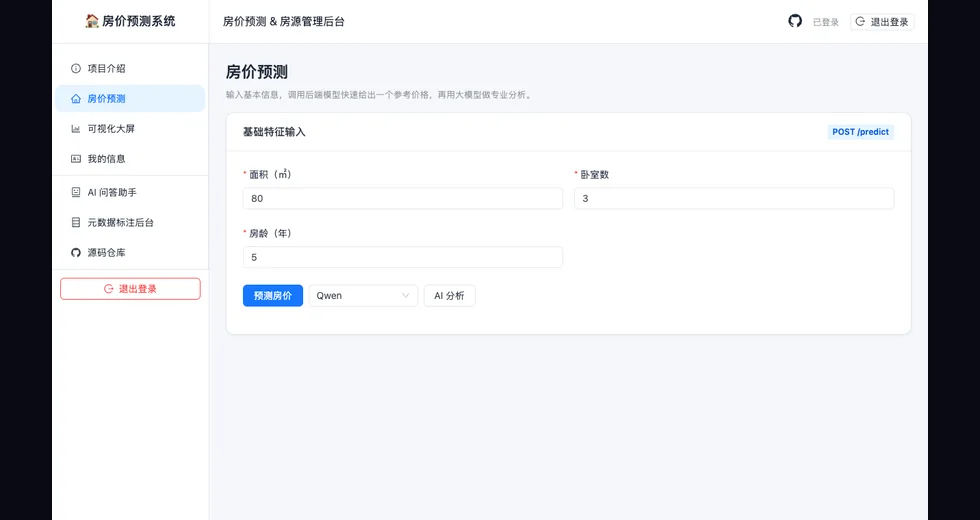980x520 pixels.
Task: Click the POST /predict tag
Action: pyautogui.click(x=860, y=132)
